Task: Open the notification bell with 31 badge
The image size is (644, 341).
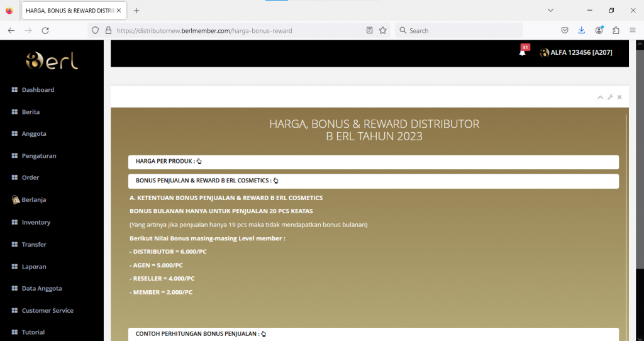Action: click(x=522, y=53)
